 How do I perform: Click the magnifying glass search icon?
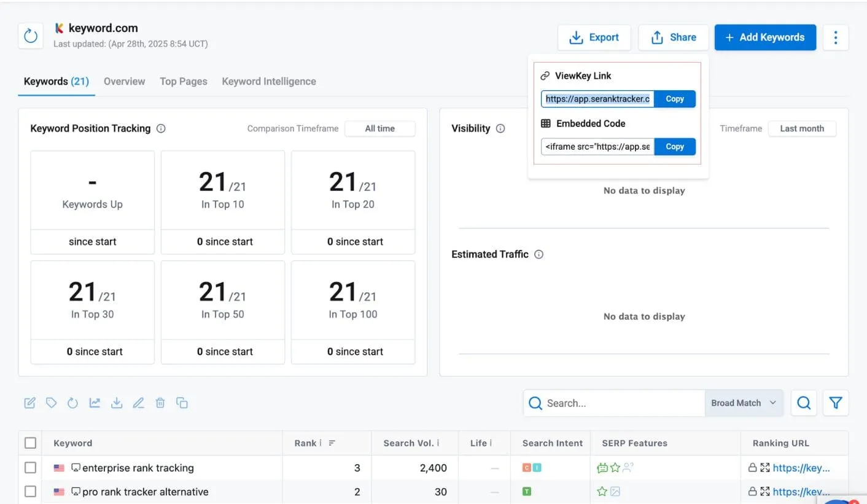click(804, 403)
